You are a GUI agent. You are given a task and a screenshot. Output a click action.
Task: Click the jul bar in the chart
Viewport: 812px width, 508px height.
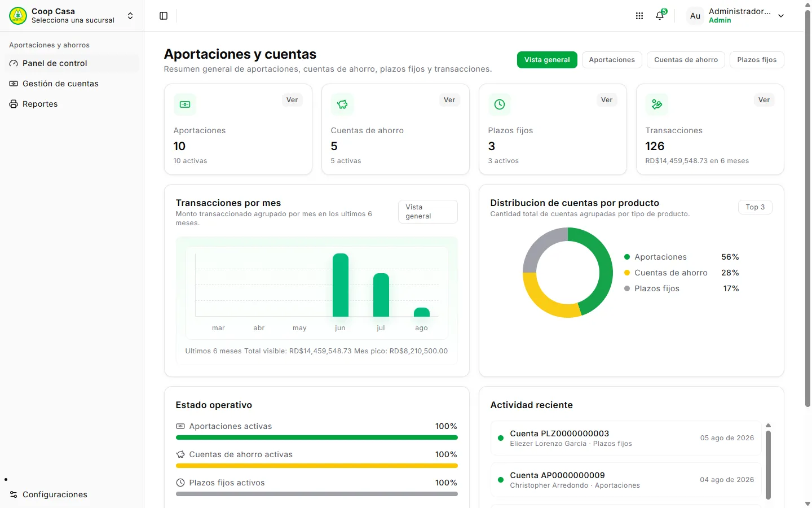point(381,295)
